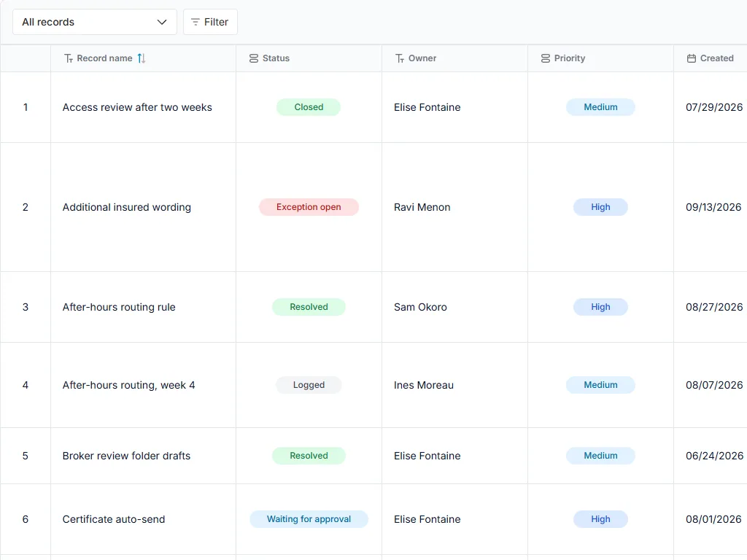Screen dimensions: 747x560
Task: Click the Exception open status badge
Action: tap(309, 207)
